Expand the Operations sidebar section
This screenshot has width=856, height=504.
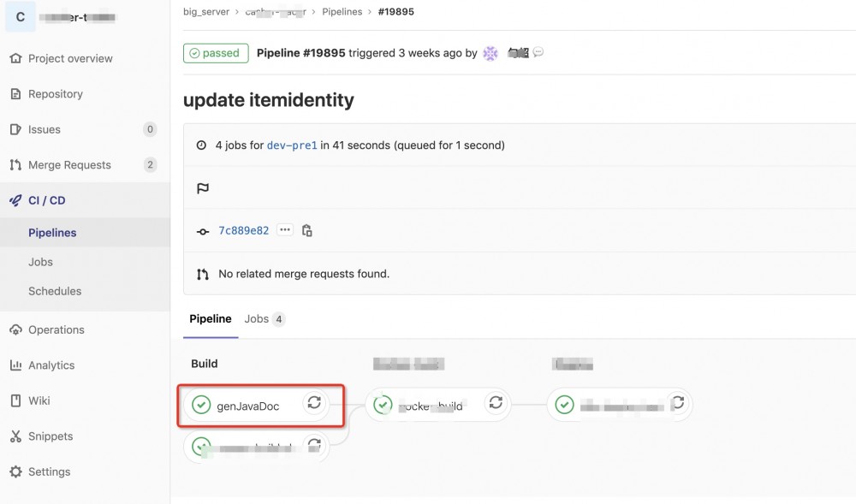tap(56, 329)
